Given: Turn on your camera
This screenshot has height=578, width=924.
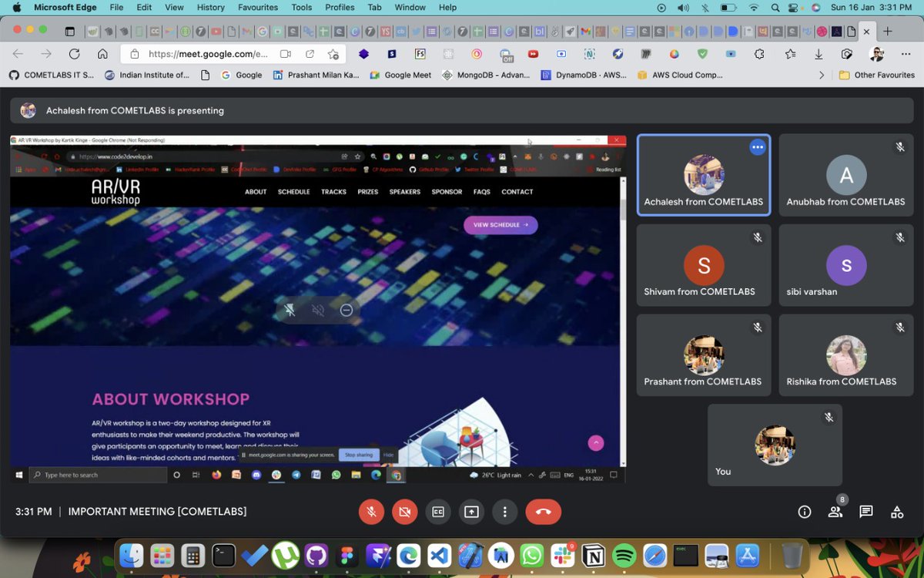Looking at the screenshot, I should 404,511.
